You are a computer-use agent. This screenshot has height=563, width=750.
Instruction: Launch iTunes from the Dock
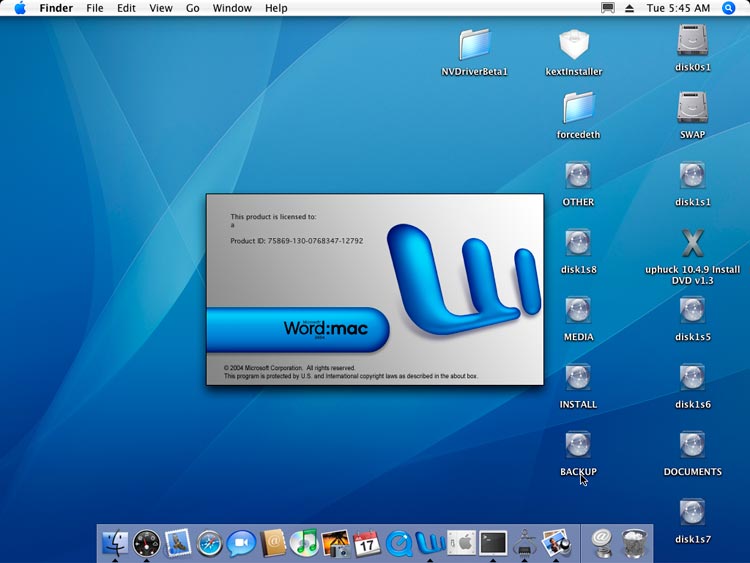pos(304,543)
